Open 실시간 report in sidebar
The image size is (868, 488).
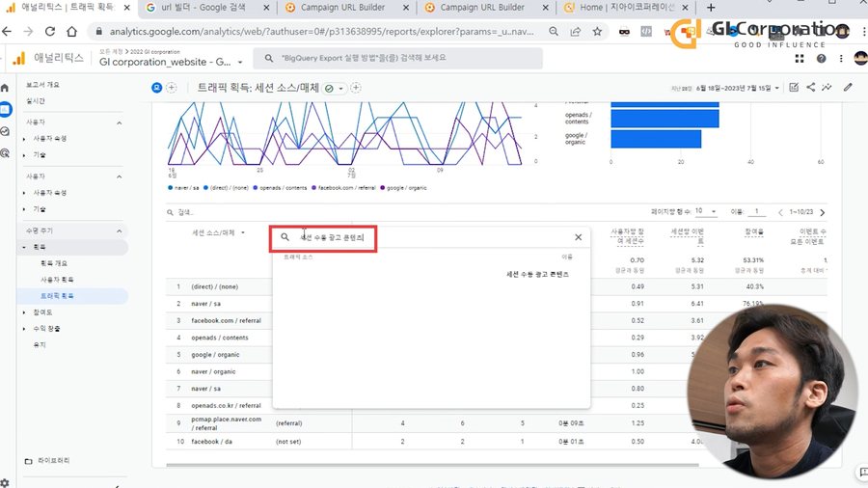click(36, 100)
